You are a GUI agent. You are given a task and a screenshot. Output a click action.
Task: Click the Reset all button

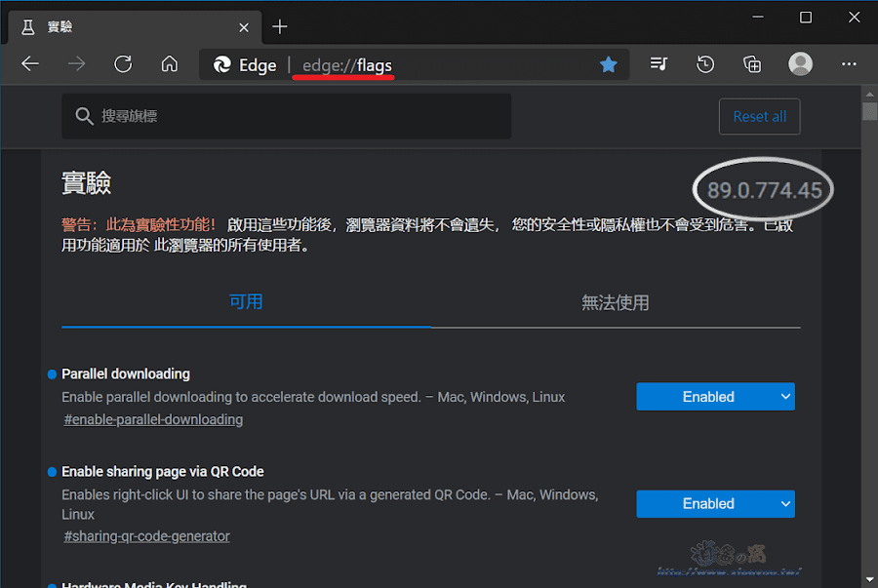[x=760, y=116]
